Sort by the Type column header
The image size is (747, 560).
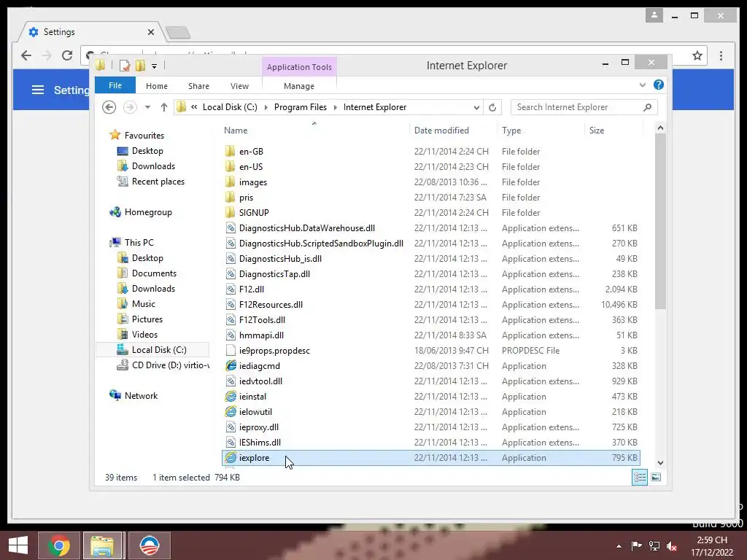(541, 130)
